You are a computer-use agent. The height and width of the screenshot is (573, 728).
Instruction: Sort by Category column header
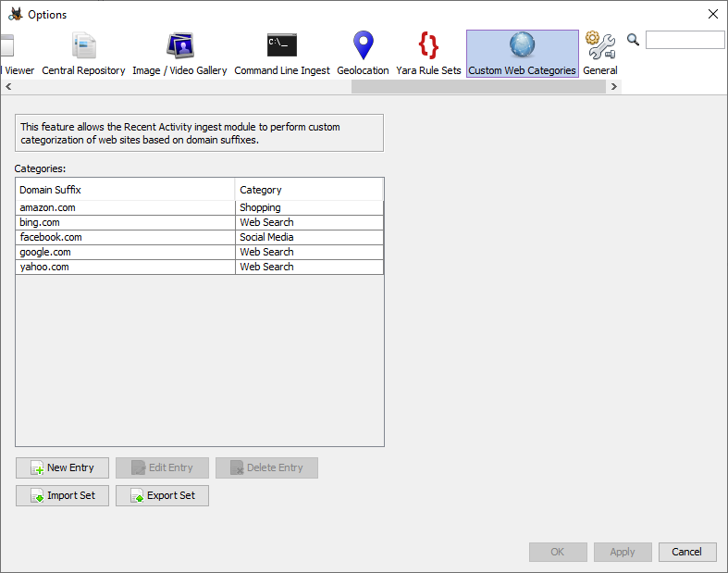coord(308,190)
